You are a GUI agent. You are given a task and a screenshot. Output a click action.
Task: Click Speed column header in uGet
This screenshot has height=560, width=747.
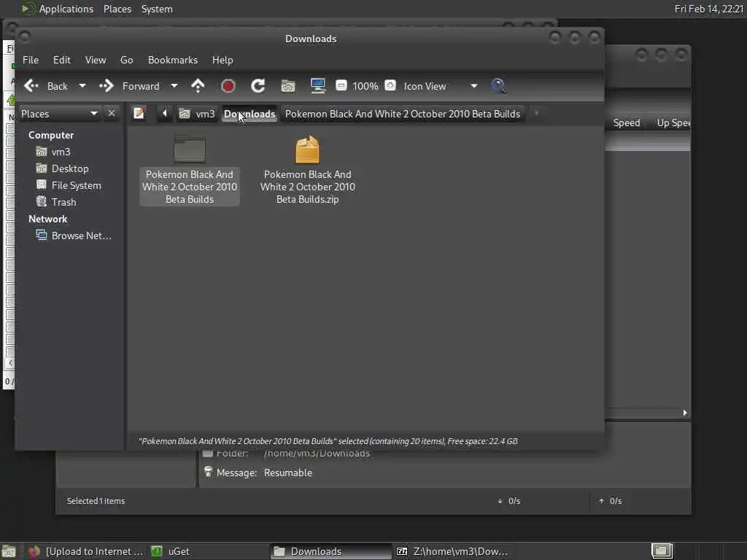coord(627,122)
